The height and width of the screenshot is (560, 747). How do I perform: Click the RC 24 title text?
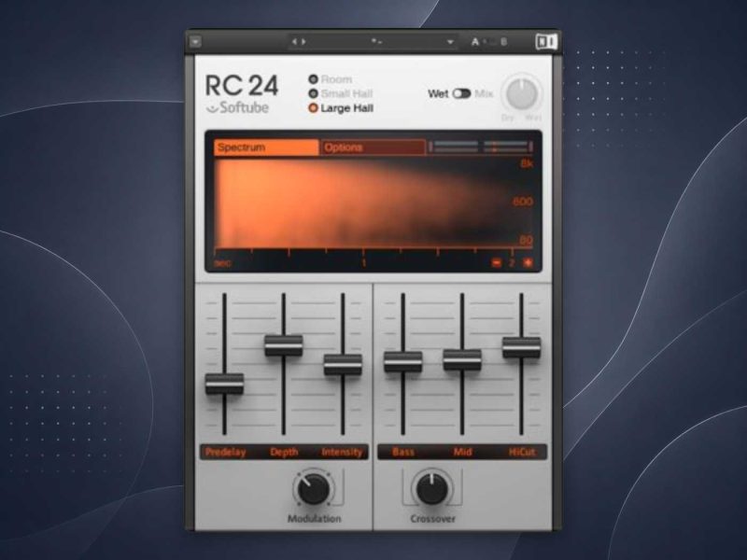pos(242,86)
